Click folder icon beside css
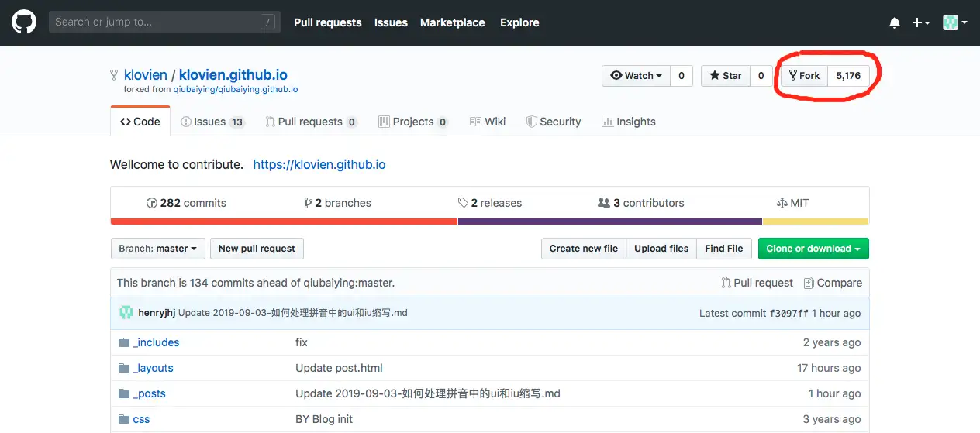Screen dimensions: 980x433 tap(124, 419)
